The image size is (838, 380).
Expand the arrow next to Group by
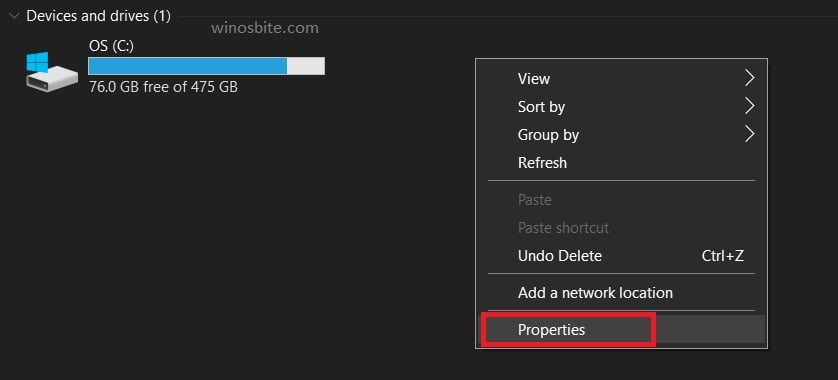(749, 134)
